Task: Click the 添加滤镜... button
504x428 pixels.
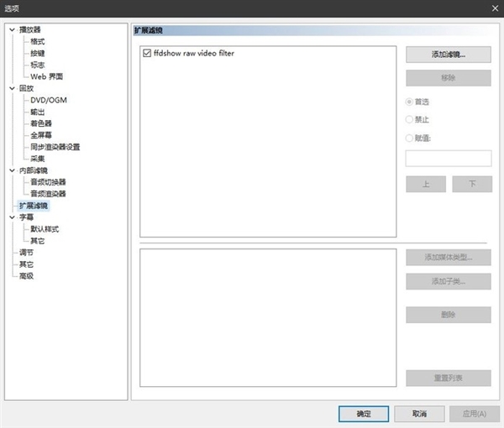Action: click(x=448, y=54)
